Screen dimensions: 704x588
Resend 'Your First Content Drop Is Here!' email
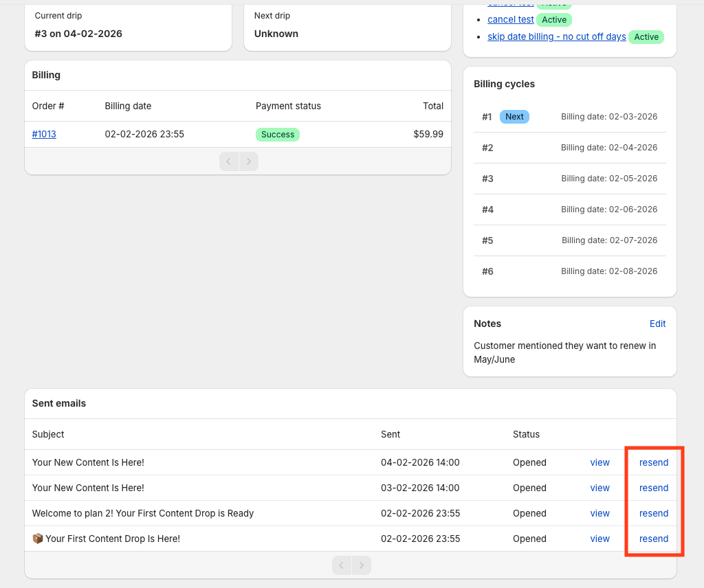[653, 539]
